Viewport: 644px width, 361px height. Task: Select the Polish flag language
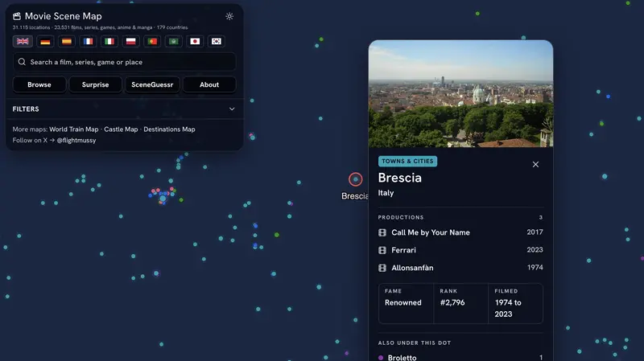pyautogui.click(x=130, y=42)
